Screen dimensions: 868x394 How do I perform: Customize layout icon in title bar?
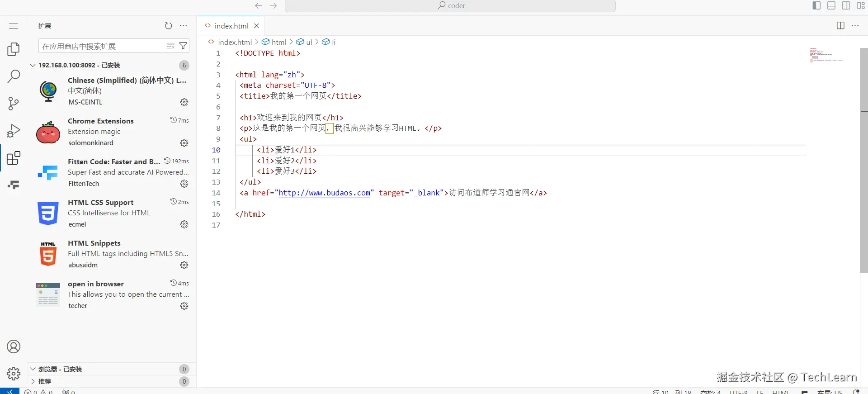tap(861, 5)
